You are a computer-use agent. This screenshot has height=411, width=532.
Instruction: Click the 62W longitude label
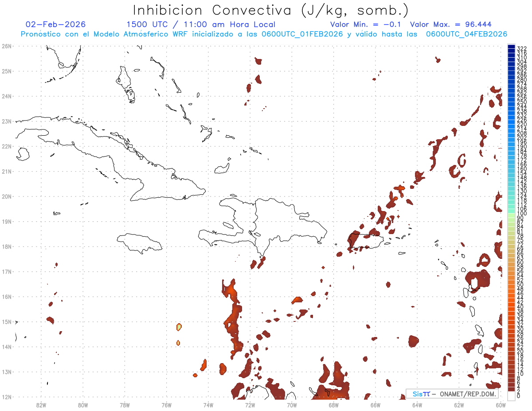(x=459, y=404)
